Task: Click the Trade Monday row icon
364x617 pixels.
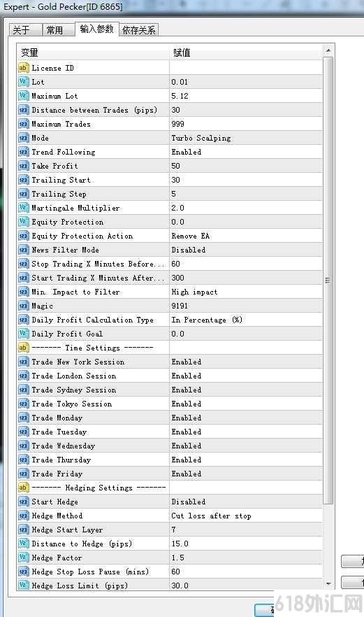Action: click(23, 418)
